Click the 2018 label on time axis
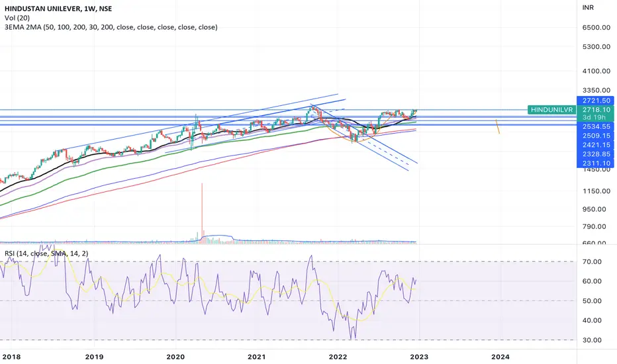 (x=11, y=357)
